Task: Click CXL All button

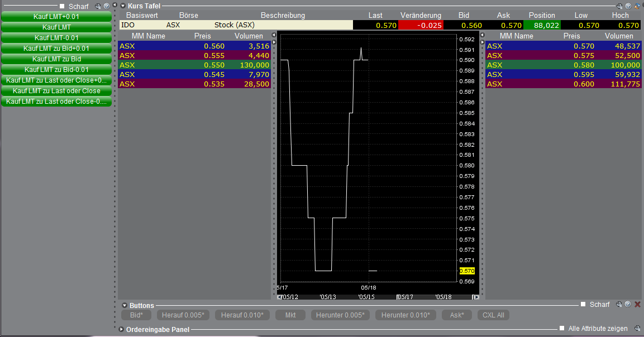Action: [493, 315]
